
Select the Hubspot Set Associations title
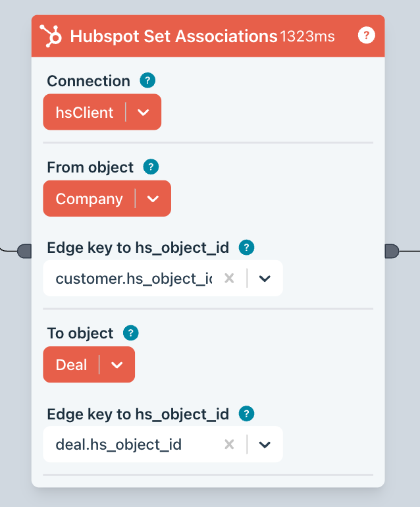point(173,36)
